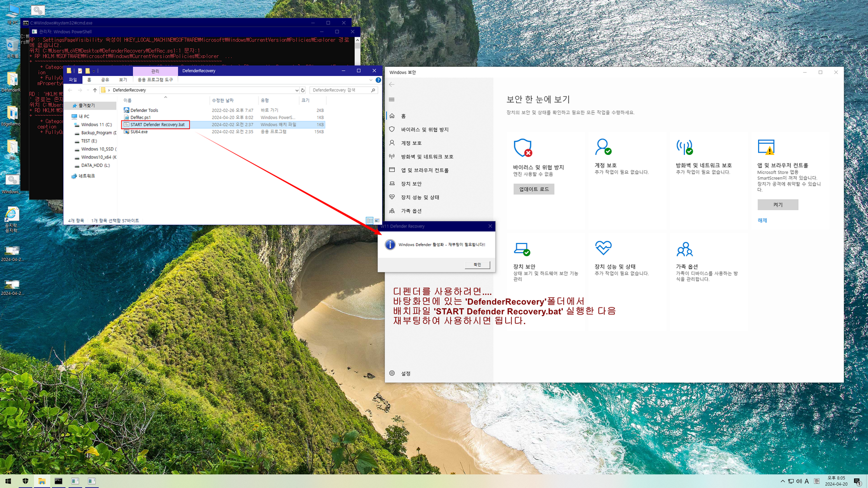Image resolution: width=868 pixels, height=488 pixels.
Task: Select 계정 보호 in the sidebar
Action: coord(439,143)
